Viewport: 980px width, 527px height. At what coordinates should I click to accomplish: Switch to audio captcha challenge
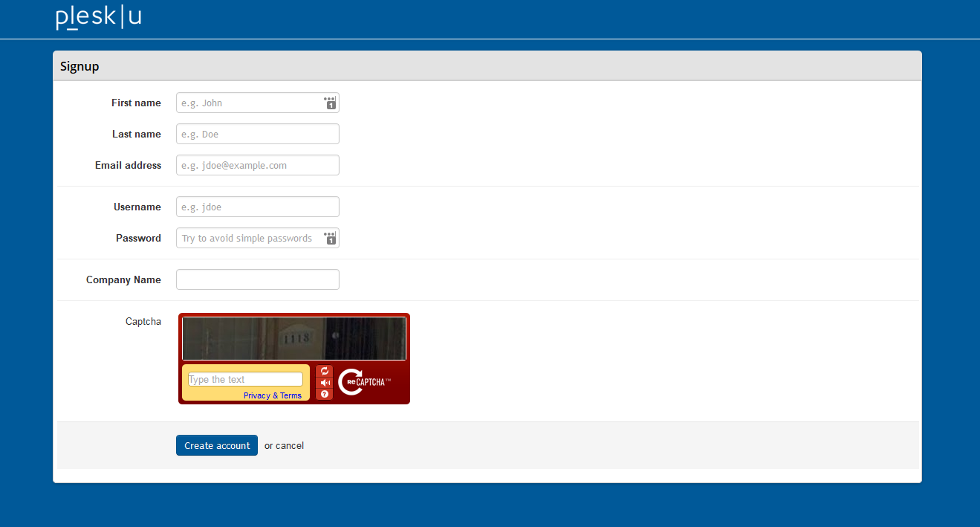tap(325, 383)
